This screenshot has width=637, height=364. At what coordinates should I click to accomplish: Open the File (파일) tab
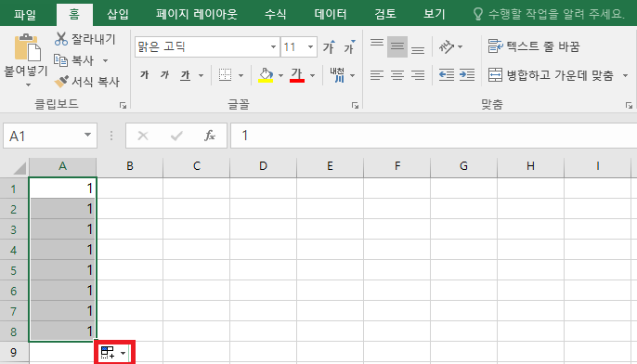25,14
